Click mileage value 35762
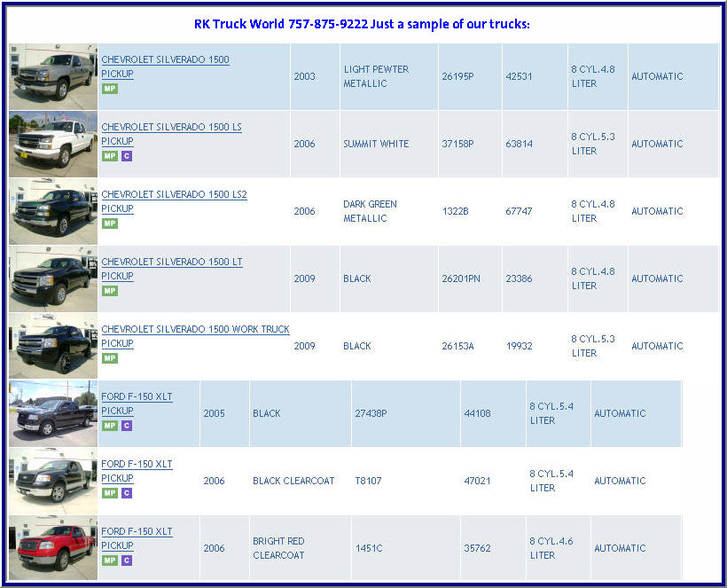The height and width of the screenshot is (588, 727). [x=477, y=548]
